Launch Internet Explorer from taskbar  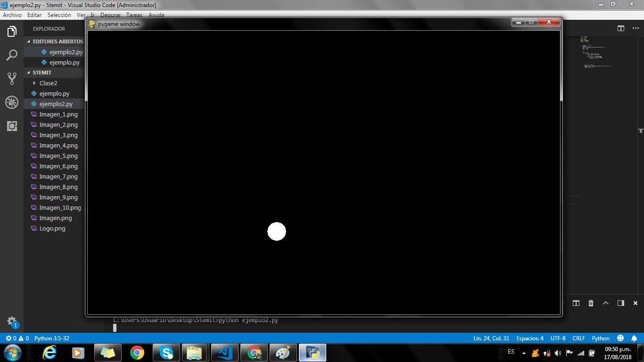pyautogui.click(x=49, y=353)
